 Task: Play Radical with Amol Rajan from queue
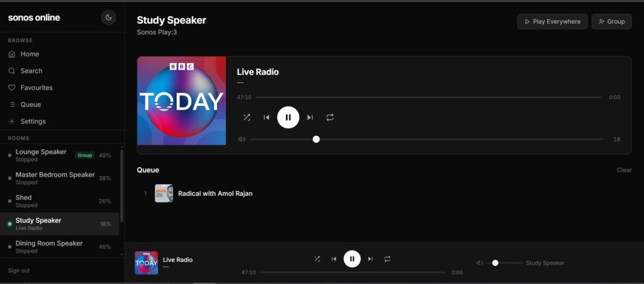coord(384,194)
